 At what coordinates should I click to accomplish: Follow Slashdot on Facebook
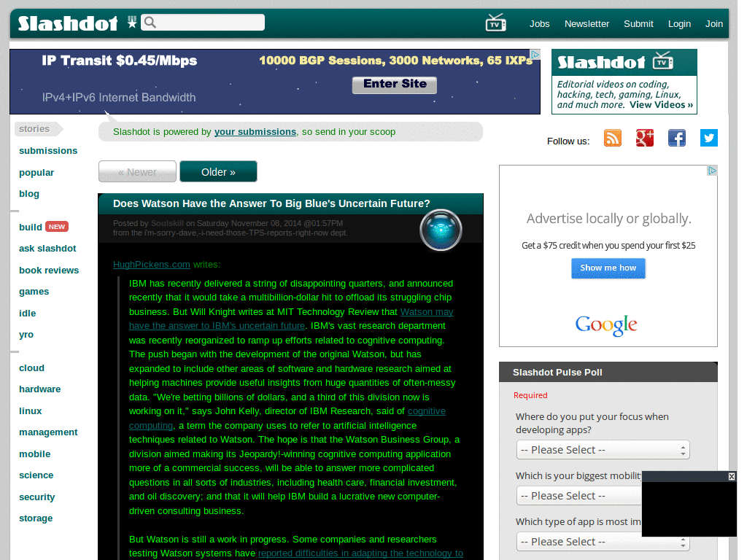pyautogui.click(x=676, y=138)
